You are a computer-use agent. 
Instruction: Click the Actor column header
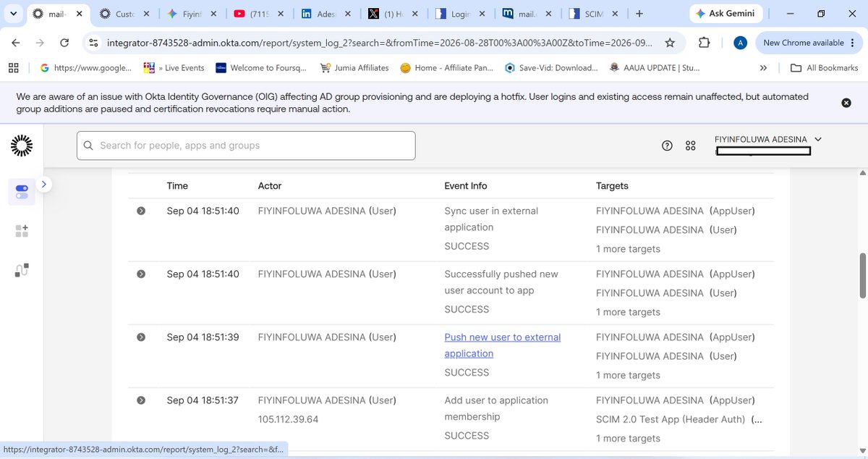tap(270, 186)
